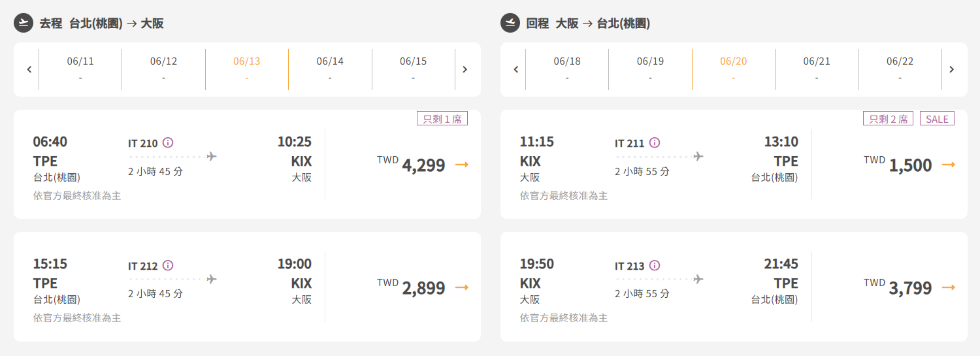Open info icon for flight IT 211
The width and height of the screenshot is (980, 356).
(655, 142)
